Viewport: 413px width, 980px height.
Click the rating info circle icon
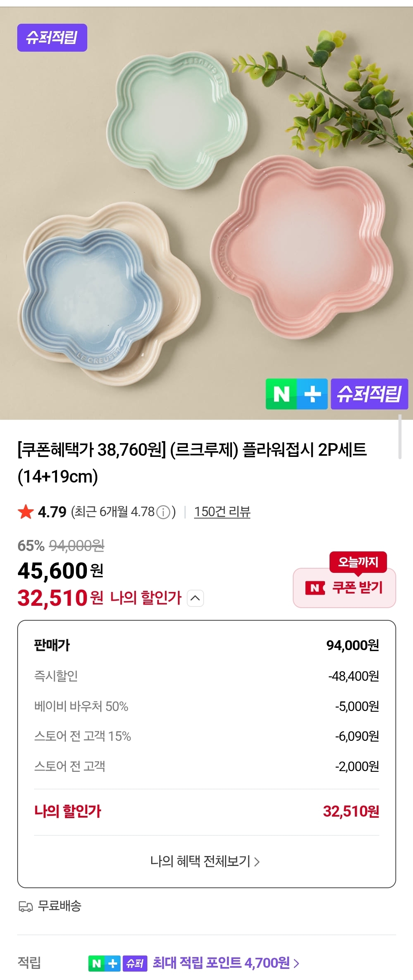pyautogui.click(x=163, y=512)
